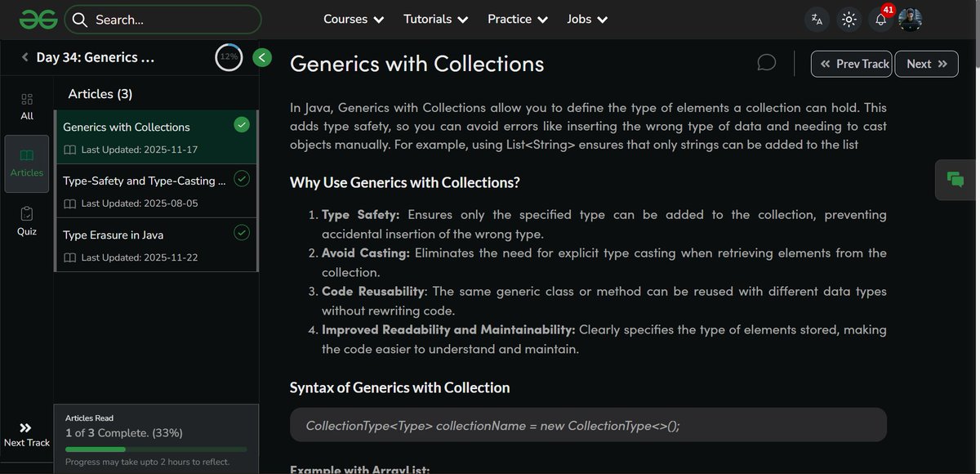Open the Quiz section in the sidebar
The image size is (980, 474).
[26, 221]
